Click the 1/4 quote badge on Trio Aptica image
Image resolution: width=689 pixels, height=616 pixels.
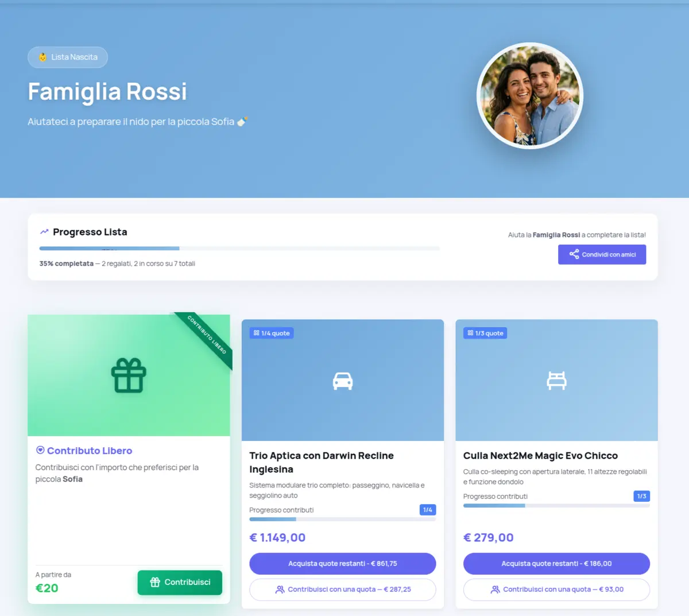point(272,333)
